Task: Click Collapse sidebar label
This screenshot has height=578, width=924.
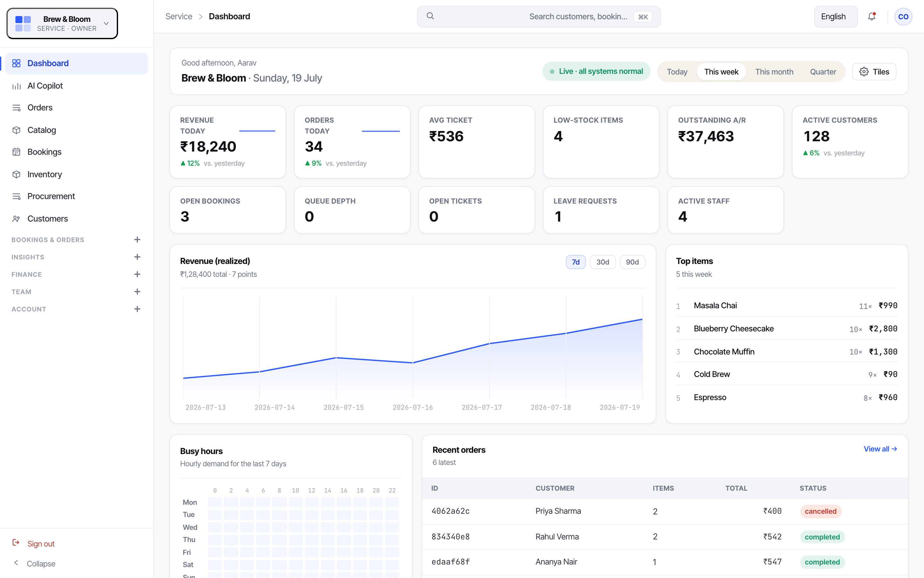Action: tap(41, 564)
